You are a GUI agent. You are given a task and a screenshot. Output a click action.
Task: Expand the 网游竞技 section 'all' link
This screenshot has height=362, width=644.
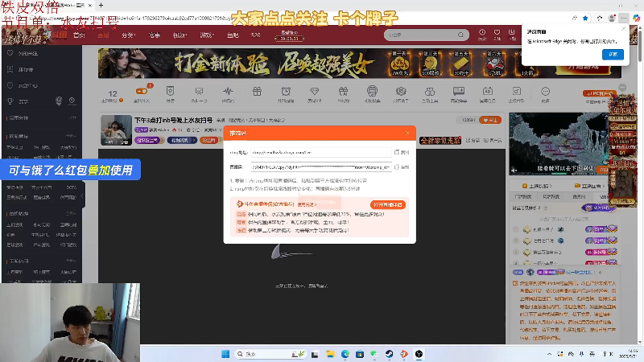[x=71, y=136]
